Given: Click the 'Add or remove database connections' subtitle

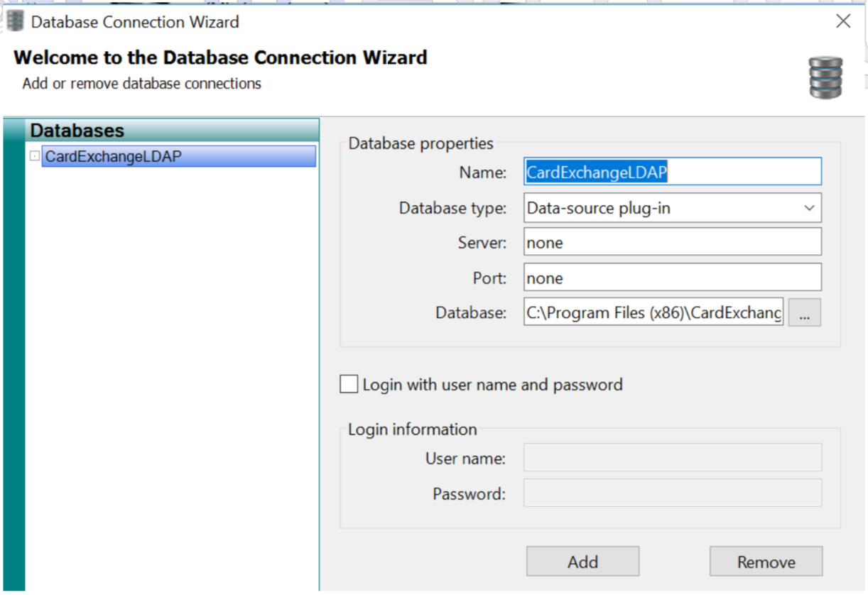Looking at the screenshot, I should tap(142, 84).
